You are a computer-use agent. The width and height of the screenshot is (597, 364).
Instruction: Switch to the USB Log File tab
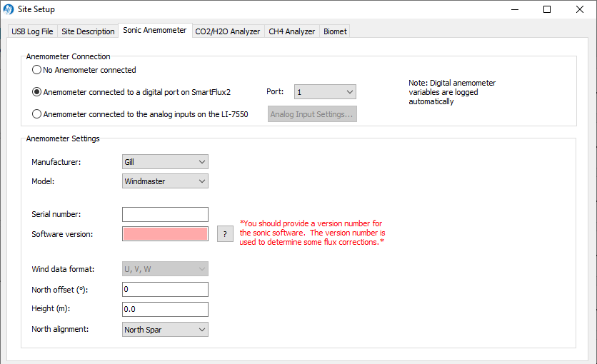[x=32, y=31]
